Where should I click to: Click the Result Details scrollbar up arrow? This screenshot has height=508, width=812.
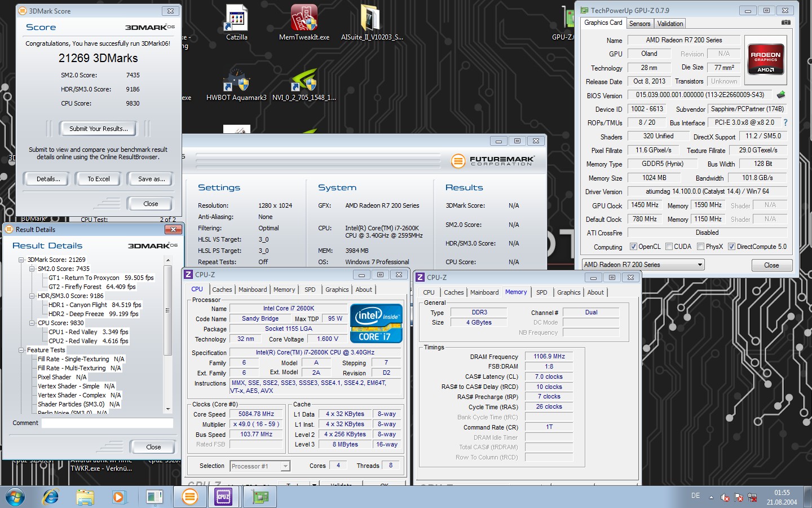pos(167,260)
